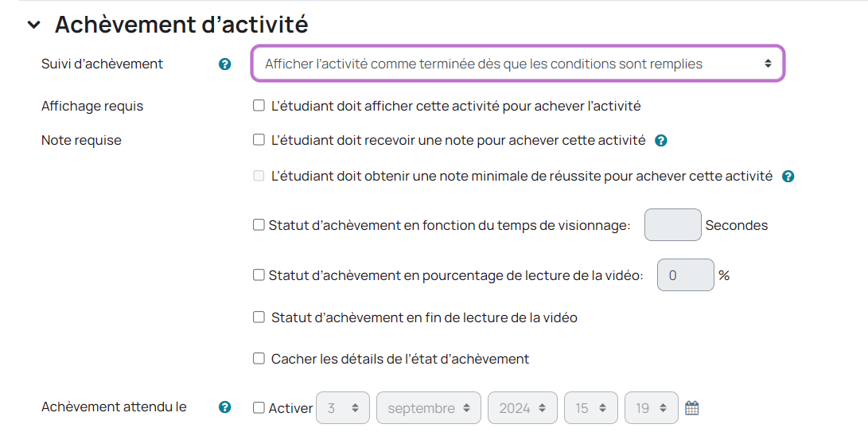Click help icon for minimum passing grade

click(788, 177)
